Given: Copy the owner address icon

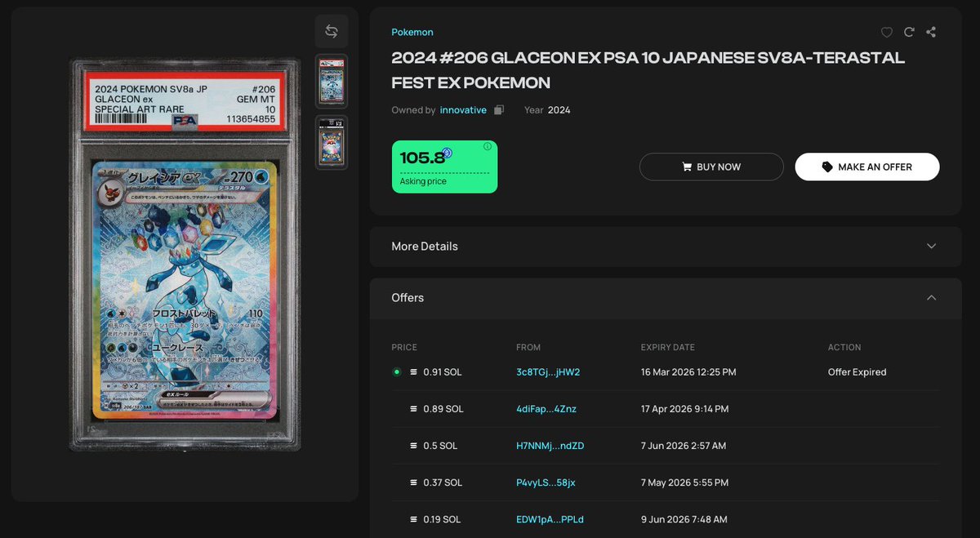Looking at the screenshot, I should (499, 110).
